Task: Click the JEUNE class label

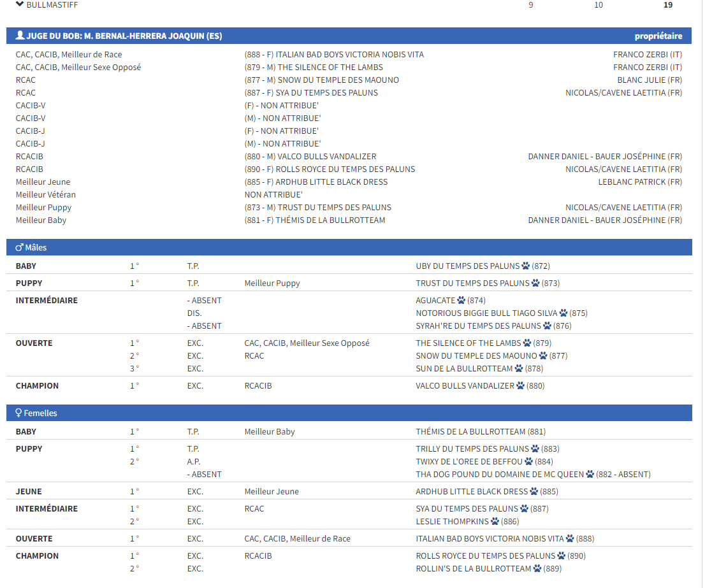Action: [29, 491]
